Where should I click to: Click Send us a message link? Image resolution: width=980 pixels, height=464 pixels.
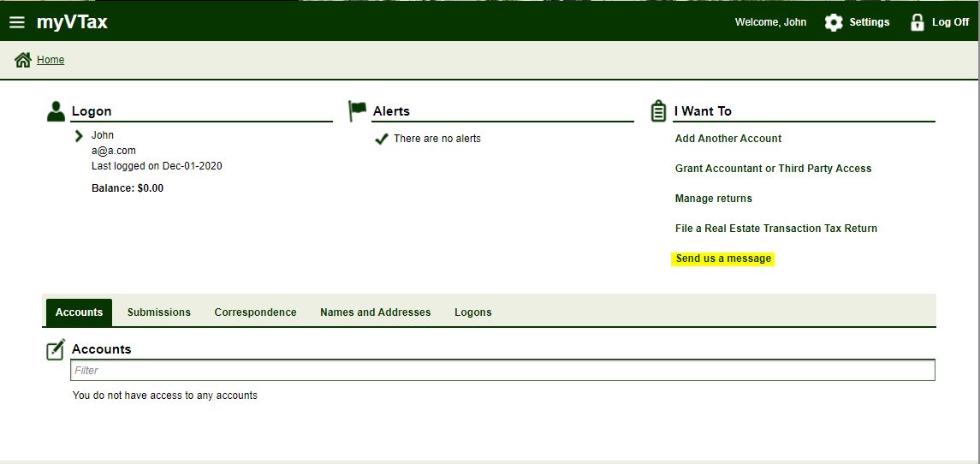click(723, 259)
